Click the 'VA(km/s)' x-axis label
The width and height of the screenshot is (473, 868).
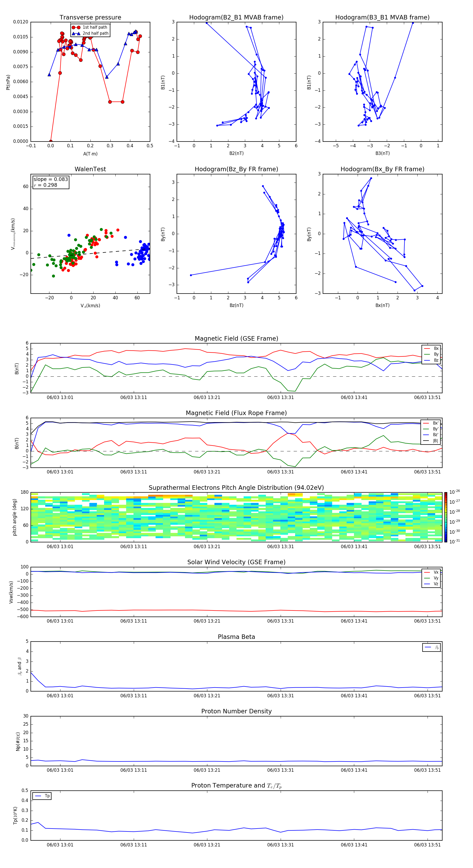click(90, 306)
